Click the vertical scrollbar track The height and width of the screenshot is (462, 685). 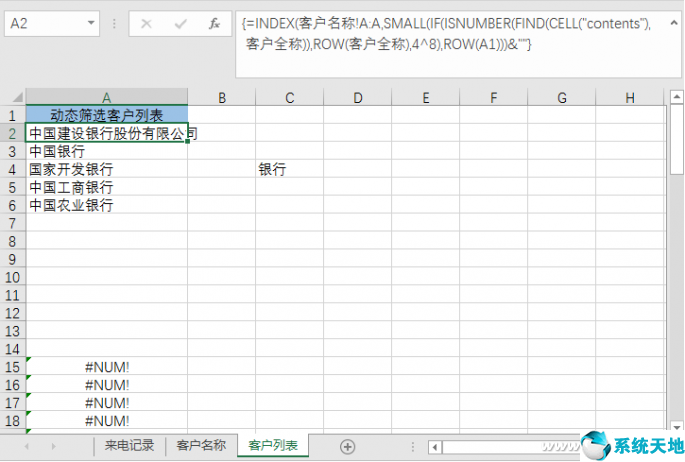pos(677,300)
